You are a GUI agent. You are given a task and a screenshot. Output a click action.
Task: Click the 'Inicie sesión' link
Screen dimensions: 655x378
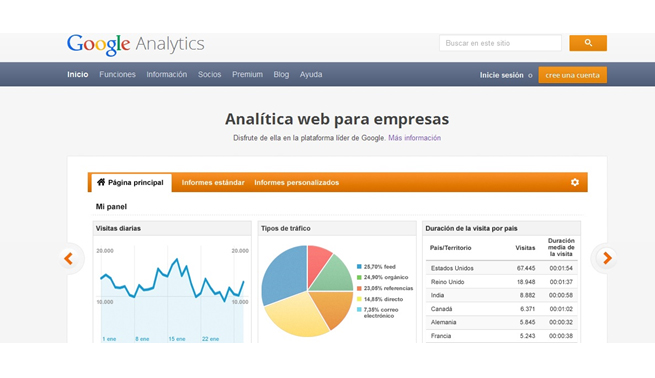501,75
